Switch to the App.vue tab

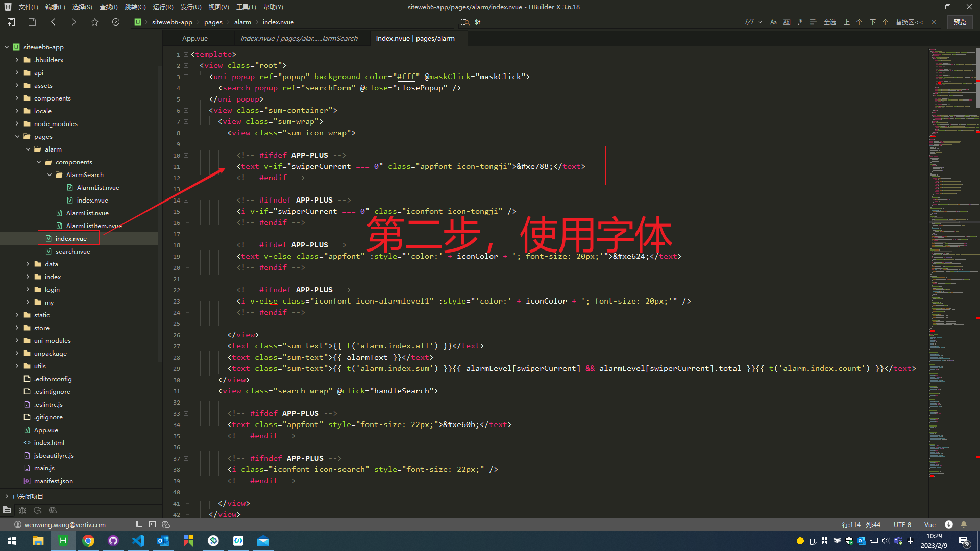(195, 38)
